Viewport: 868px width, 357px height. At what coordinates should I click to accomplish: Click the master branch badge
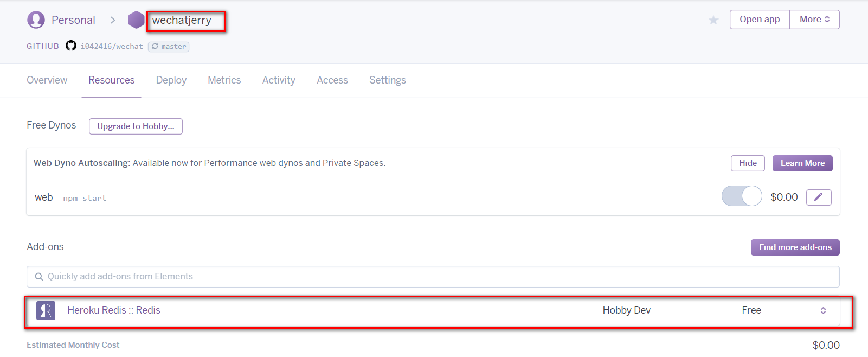click(169, 47)
